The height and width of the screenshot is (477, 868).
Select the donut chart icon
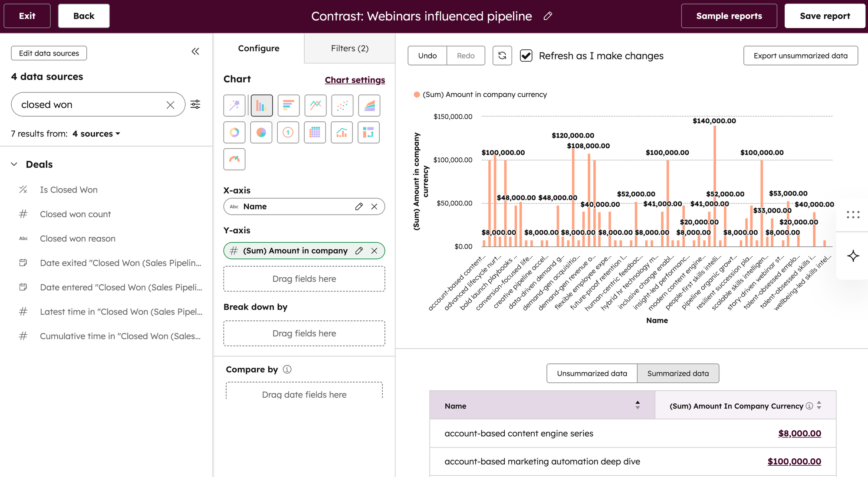234,132
